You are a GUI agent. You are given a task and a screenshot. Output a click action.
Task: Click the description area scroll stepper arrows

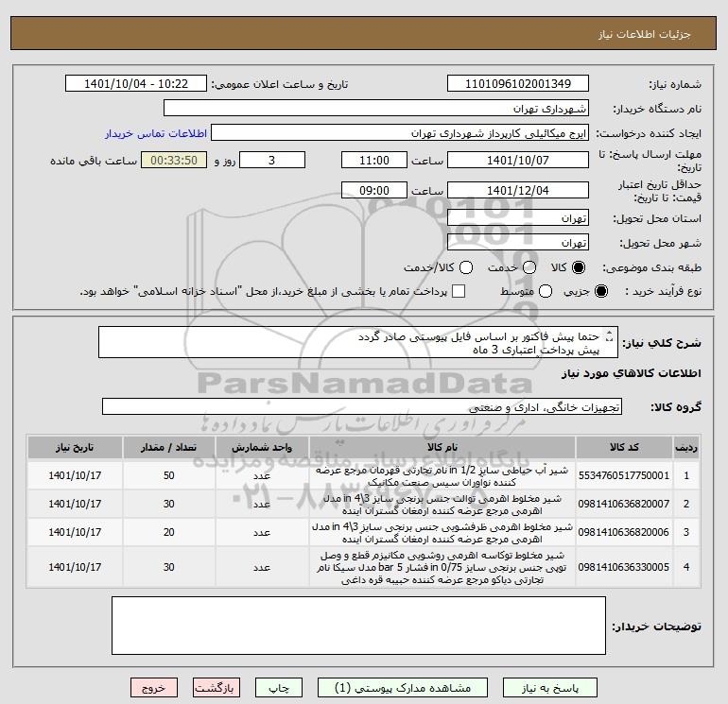click(610, 336)
